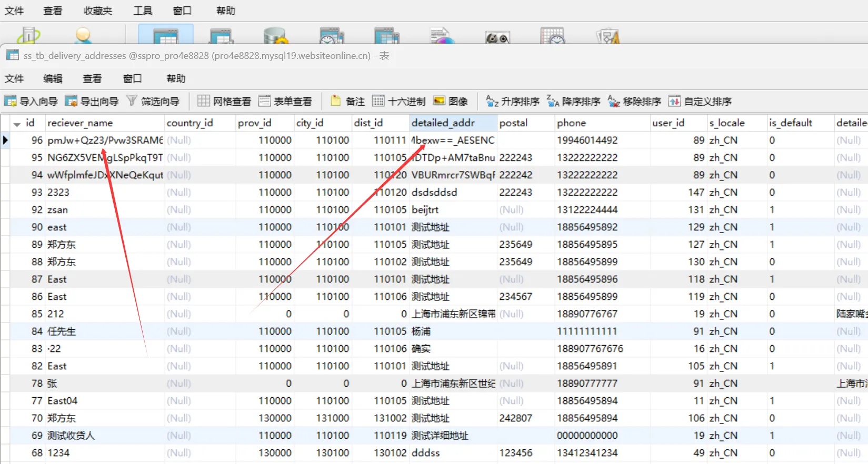Open the 工具 tools menu
This screenshot has height=464, width=868.
(x=143, y=11)
